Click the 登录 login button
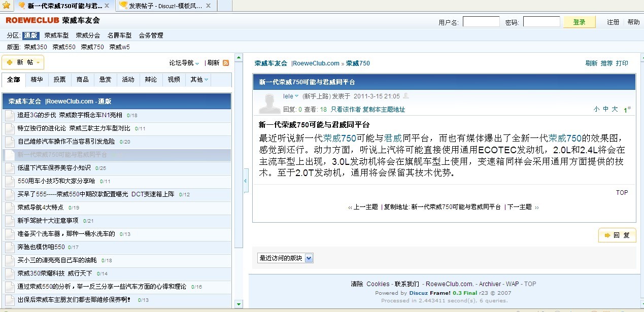Image resolution: width=644 pixels, height=312 pixels. click(x=580, y=22)
